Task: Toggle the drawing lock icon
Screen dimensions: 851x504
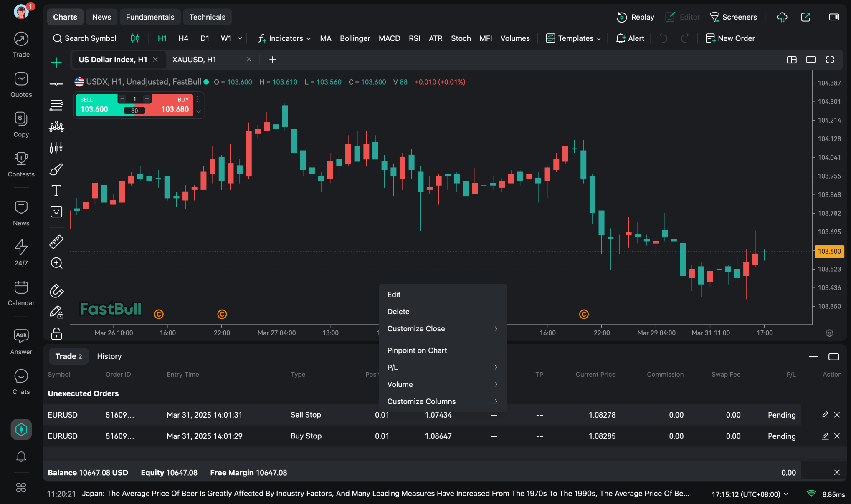Action: point(56,334)
